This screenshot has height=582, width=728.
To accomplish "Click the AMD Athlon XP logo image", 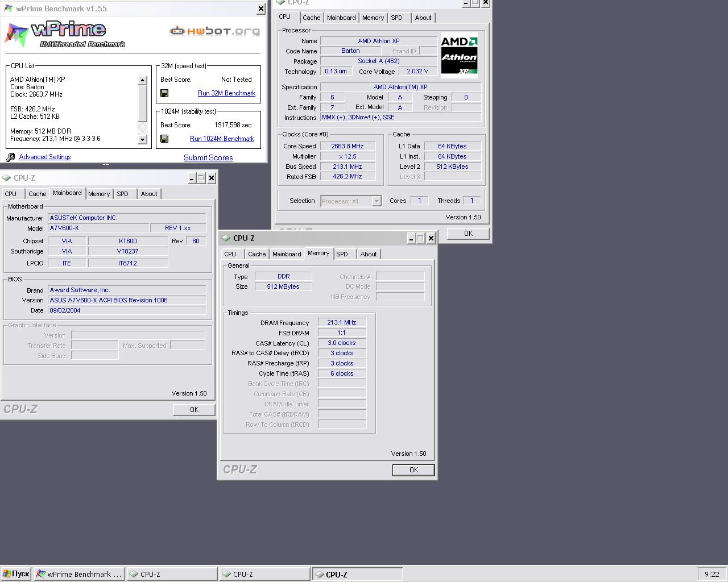I will [459, 56].
